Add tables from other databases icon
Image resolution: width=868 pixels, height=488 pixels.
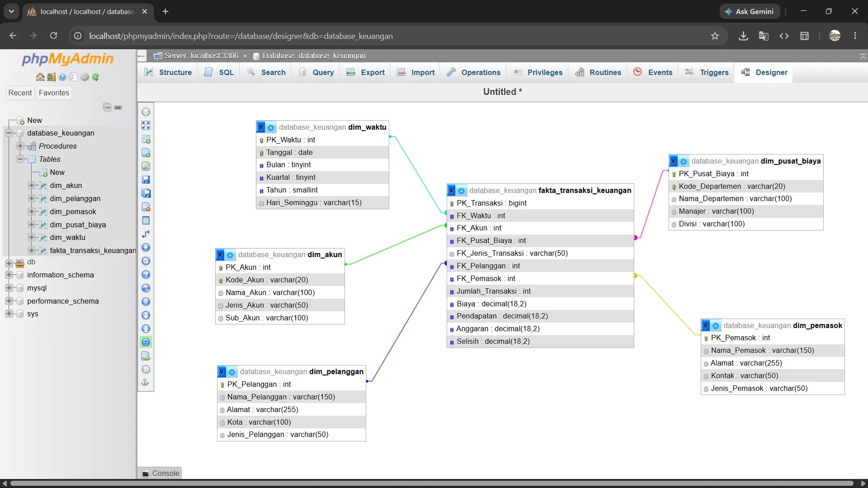(x=146, y=139)
